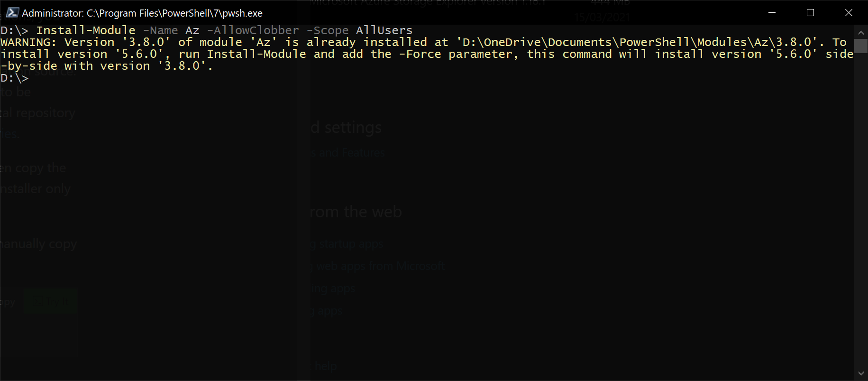Minimize the PowerShell window
The height and width of the screenshot is (381, 868).
click(x=772, y=13)
